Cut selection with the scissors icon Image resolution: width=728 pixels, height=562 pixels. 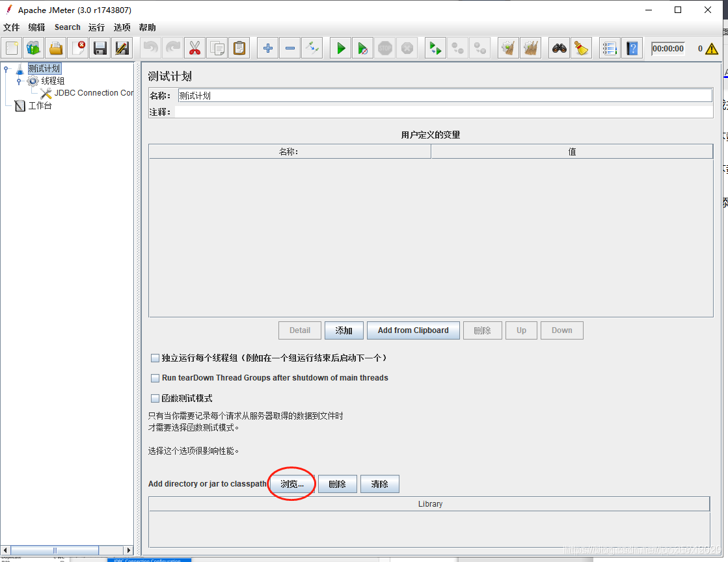pyautogui.click(x=195, y=48)
